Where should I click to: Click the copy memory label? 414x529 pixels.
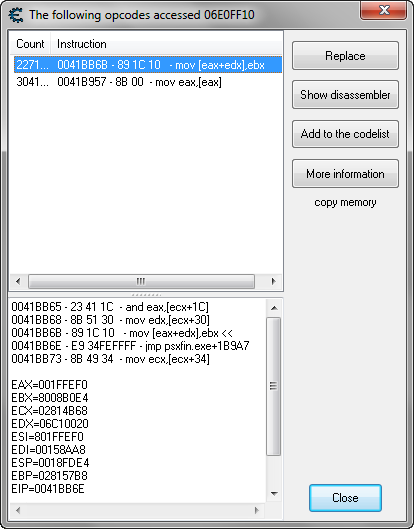(345, 202)
